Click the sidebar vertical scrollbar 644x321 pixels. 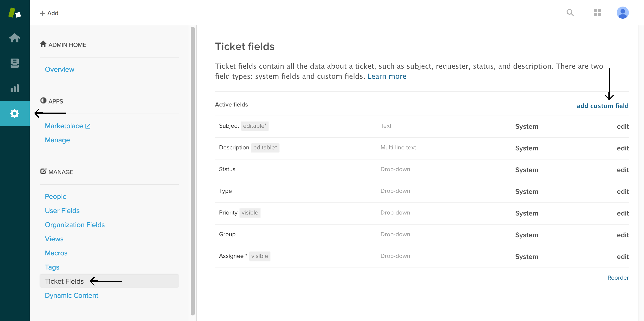coord(193,171)
